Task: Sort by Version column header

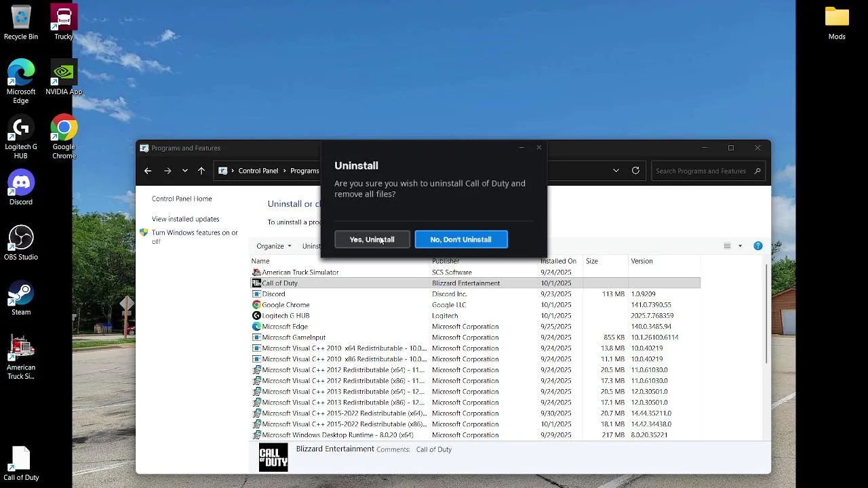Action: (642, 261)
